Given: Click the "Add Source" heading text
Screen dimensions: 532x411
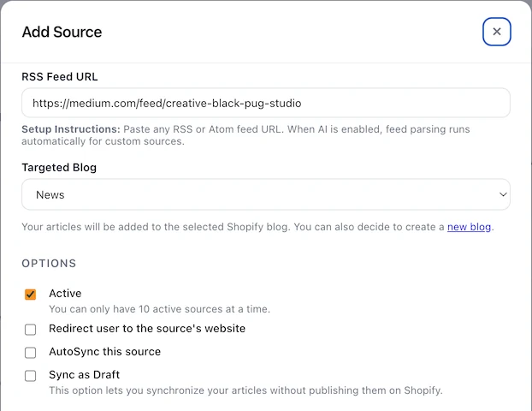Looking at the screenshot, I should [62, 32].
